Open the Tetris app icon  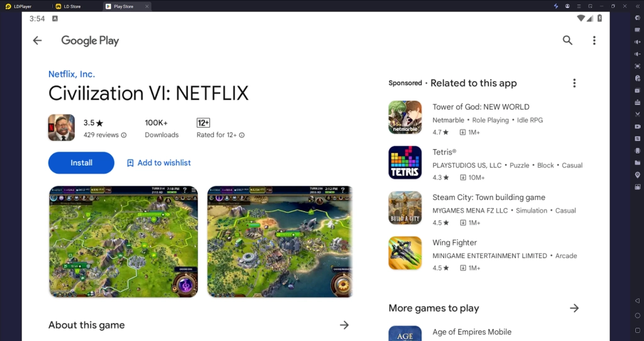[x=405, y=163]
